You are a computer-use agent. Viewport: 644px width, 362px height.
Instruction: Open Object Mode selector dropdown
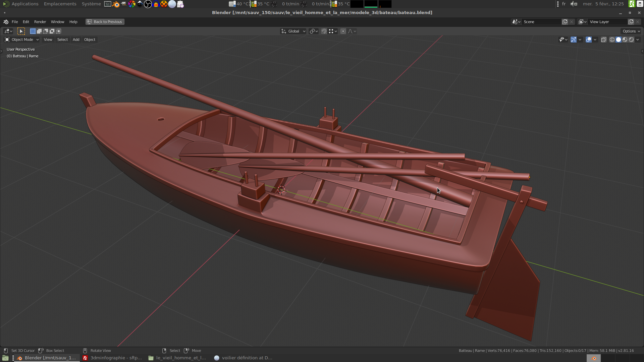(x=22, y=40)
